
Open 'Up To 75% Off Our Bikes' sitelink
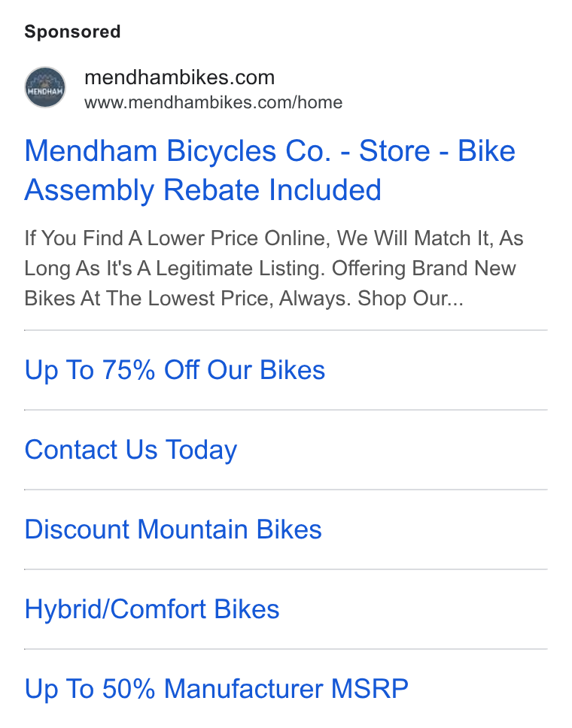tap(175, 370)
